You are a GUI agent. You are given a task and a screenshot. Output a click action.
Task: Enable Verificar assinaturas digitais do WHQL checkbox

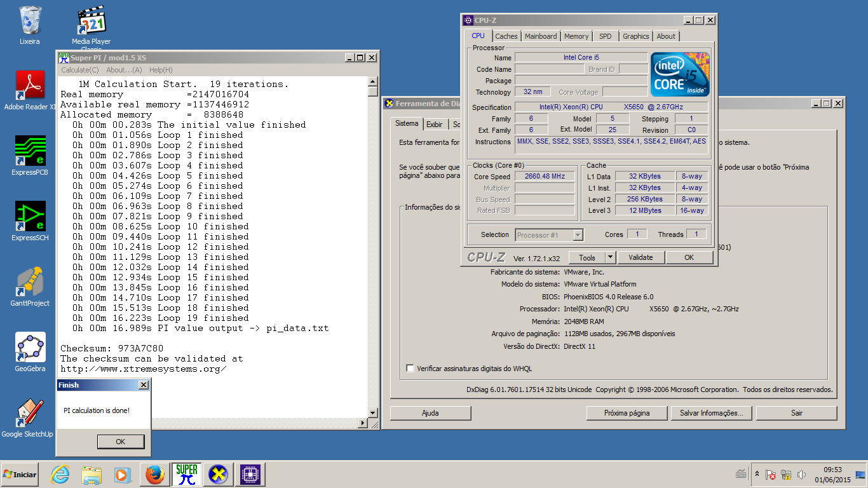[410, 369]
